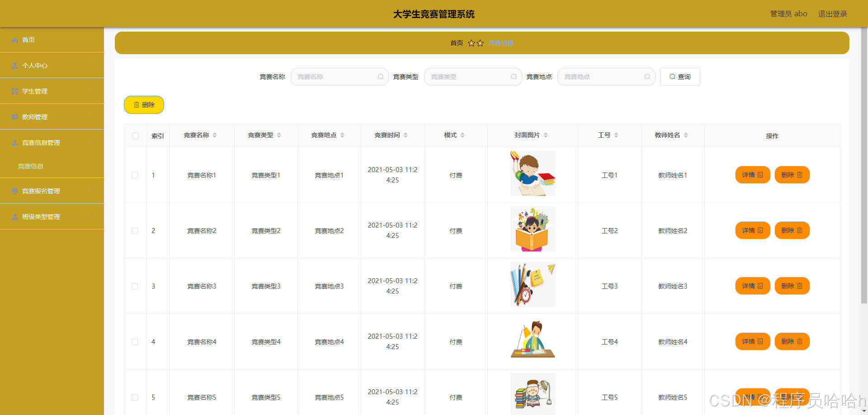This screenshot has height=415, width=868.
Task: Sort table by 工号 column arrows
Action: point(616,135)
